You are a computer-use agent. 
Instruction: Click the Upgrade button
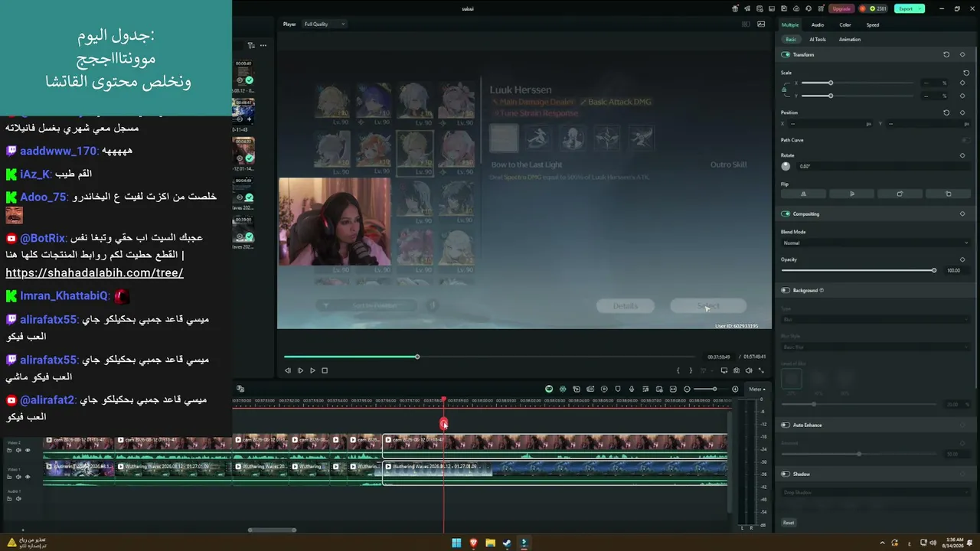point(841,8)
